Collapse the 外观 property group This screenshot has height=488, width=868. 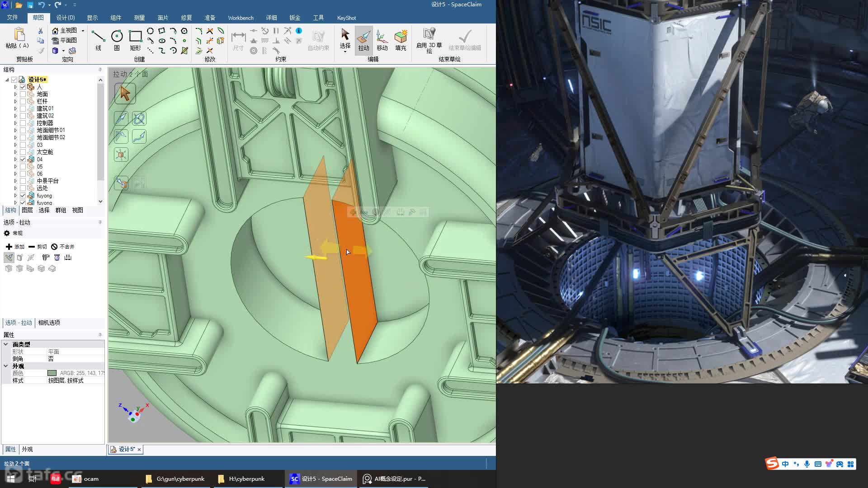pos(6,366)
